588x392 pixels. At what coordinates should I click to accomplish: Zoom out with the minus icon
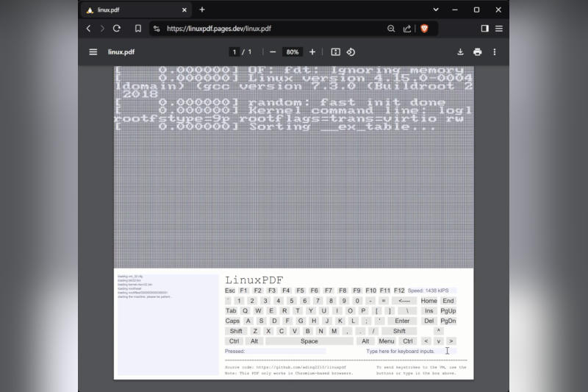(273, 52)
